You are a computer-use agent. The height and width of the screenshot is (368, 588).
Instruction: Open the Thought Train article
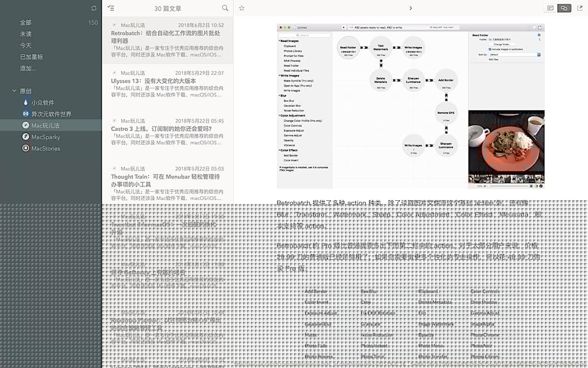[x=168, y=183]
